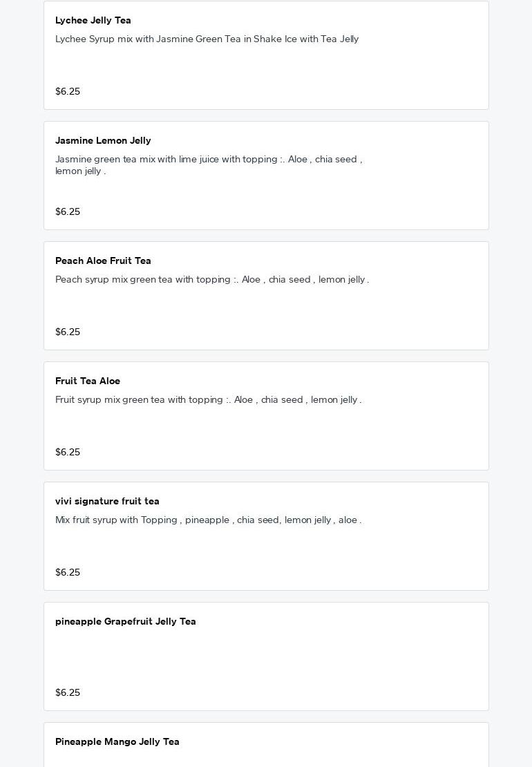The image size is (532, 767).
Task: Click the Lychee Jelly Tea item title
Action: (93, 21)
